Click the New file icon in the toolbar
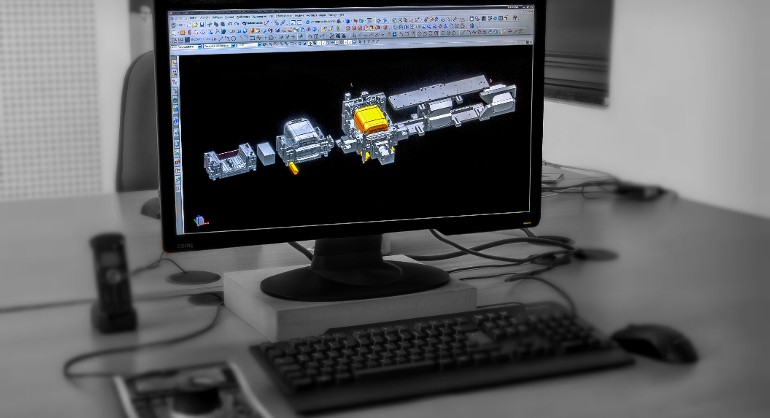This screenshot has width=770, height=418. 189,24
